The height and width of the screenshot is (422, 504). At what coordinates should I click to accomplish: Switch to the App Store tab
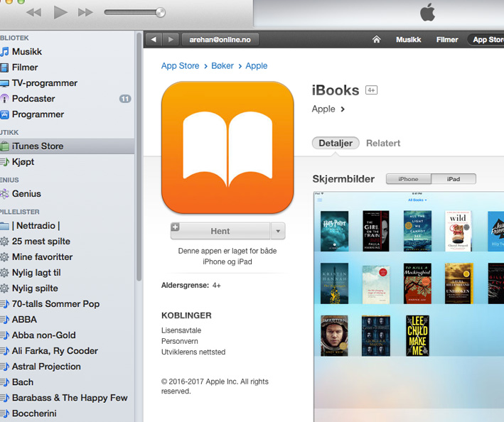tap(487, 40)
